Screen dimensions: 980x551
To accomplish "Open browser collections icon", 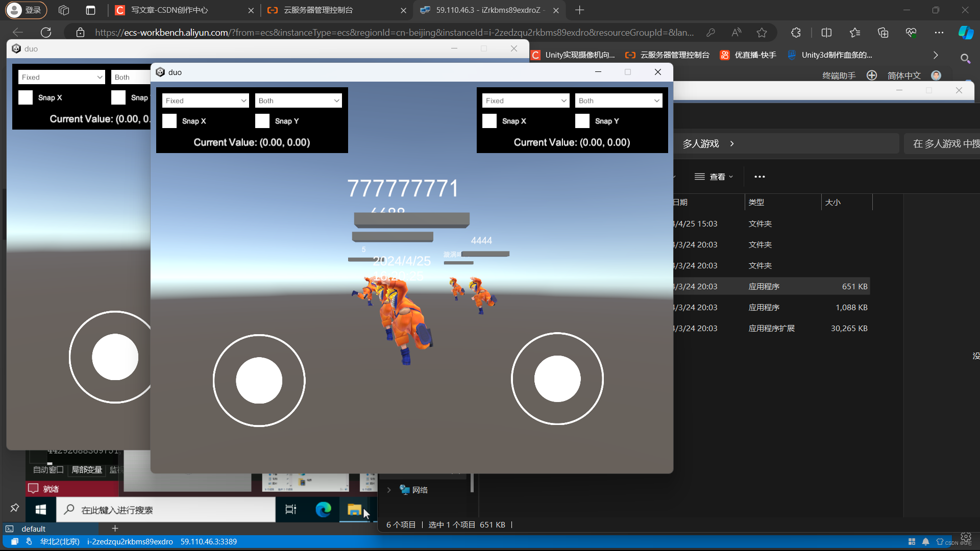I will 883,33.
